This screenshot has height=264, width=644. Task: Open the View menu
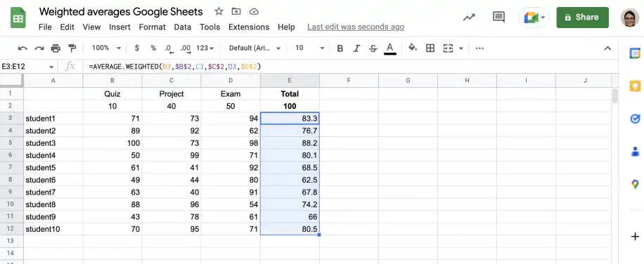(x=91, y=27)
